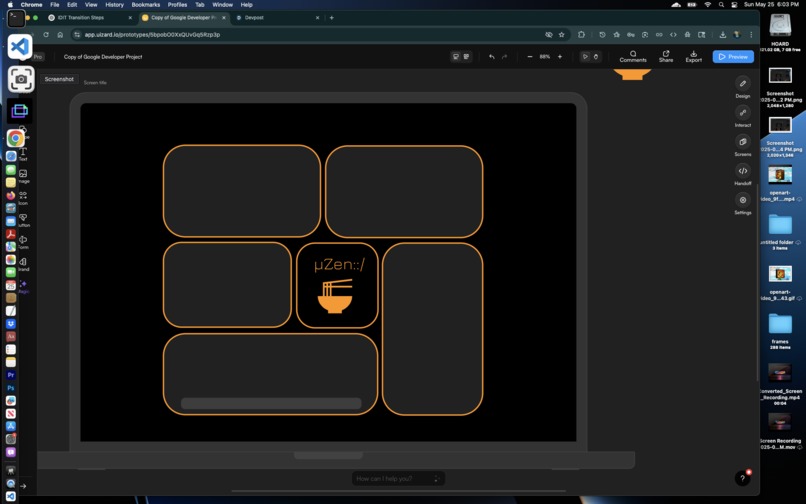This screenshot has width=806, height=504.
Task: Click the Export button
Action: [693, 57]
